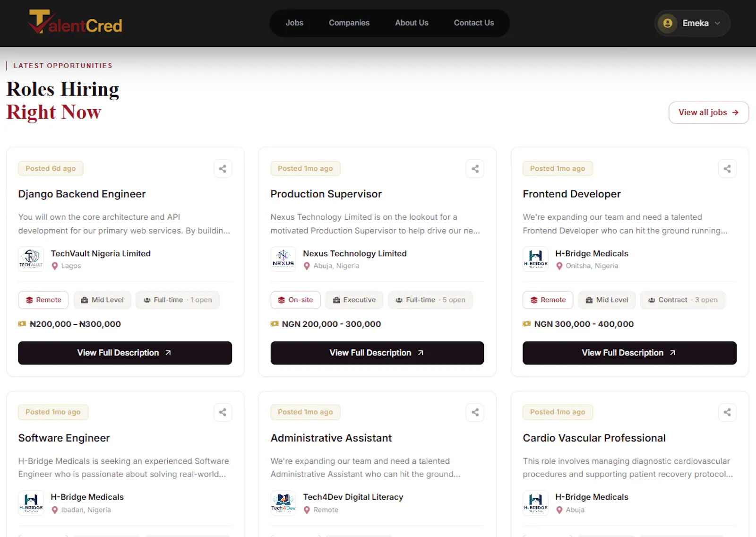
Task: Click Posted 1mo ago on Production Supervisor
Action: [x=305, y=169]
